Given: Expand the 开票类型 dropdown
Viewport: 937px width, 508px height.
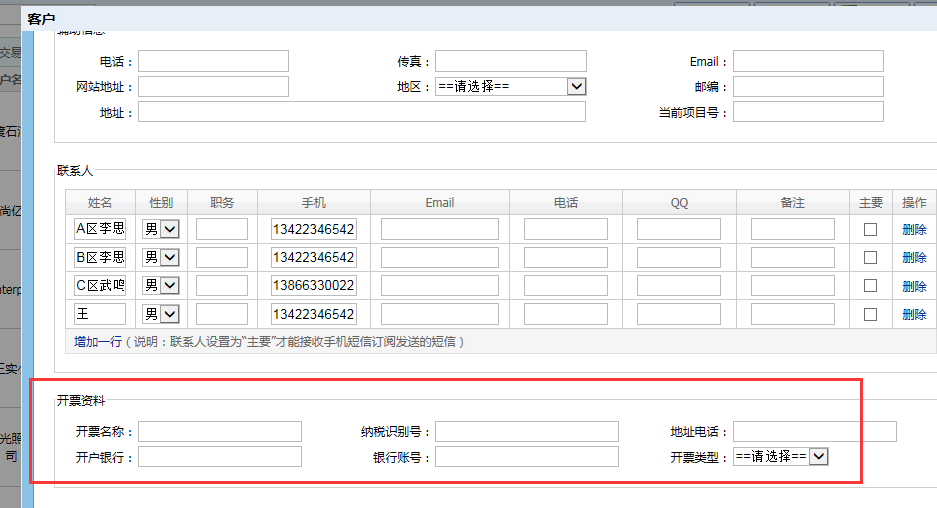Looking at the screenshot, I should pyautogui.click(x=780, y=456).
